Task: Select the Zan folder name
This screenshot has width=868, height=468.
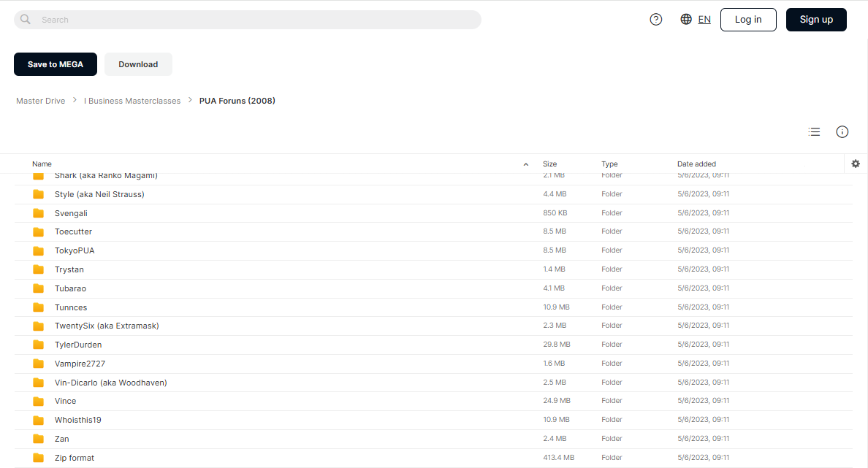Action: tap(62, 439)
